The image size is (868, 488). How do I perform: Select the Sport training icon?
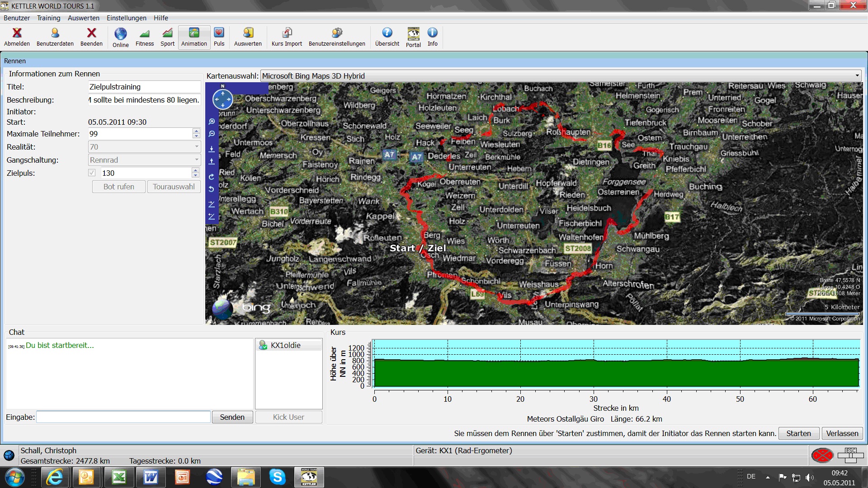point(167,37)
